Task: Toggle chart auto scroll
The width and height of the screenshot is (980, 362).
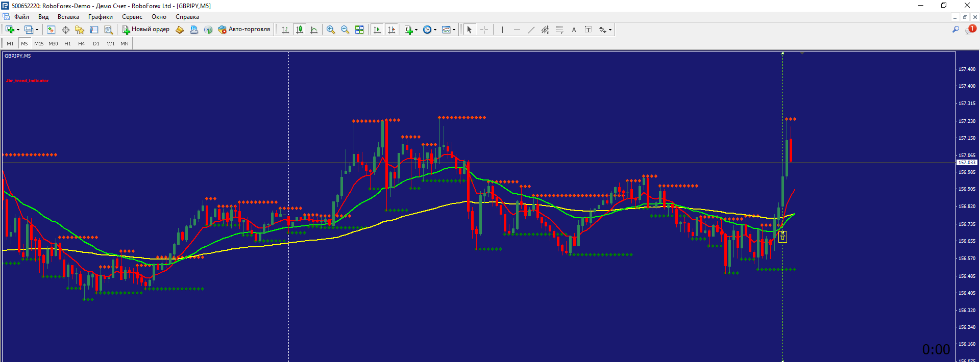Action: [x=377, y=30]
